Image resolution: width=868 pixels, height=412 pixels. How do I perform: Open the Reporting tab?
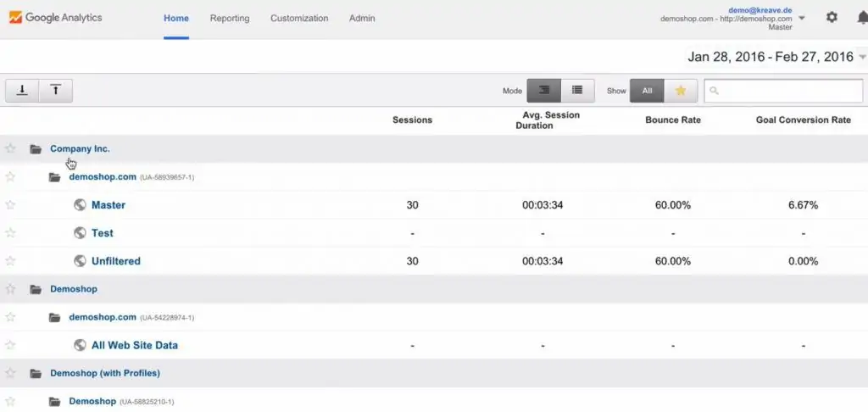tap(230, 19)
